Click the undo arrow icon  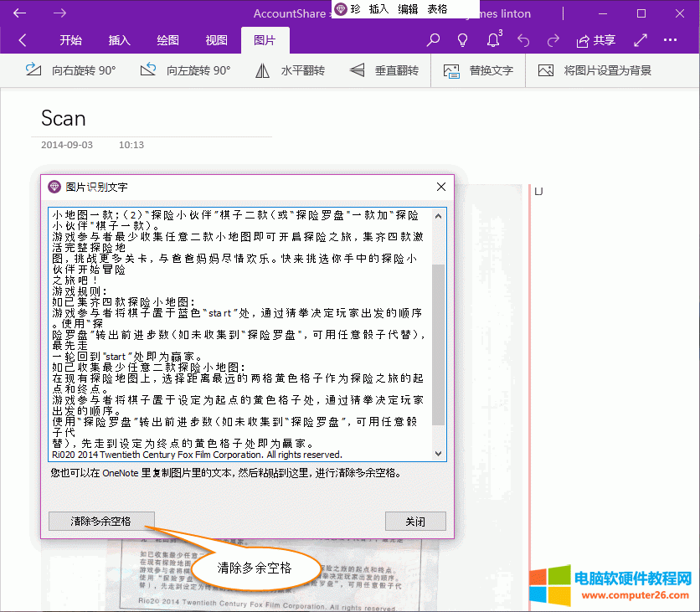[522, 39]
